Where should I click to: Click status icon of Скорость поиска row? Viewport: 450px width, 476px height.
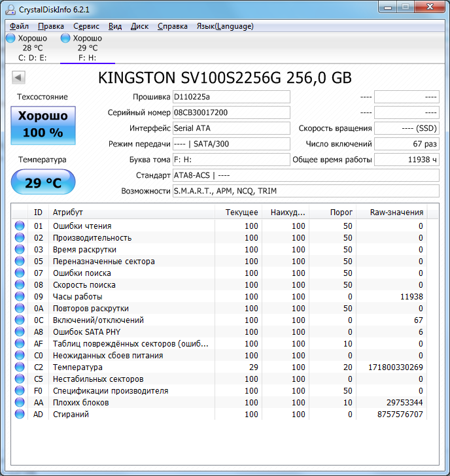pos(20,285)
